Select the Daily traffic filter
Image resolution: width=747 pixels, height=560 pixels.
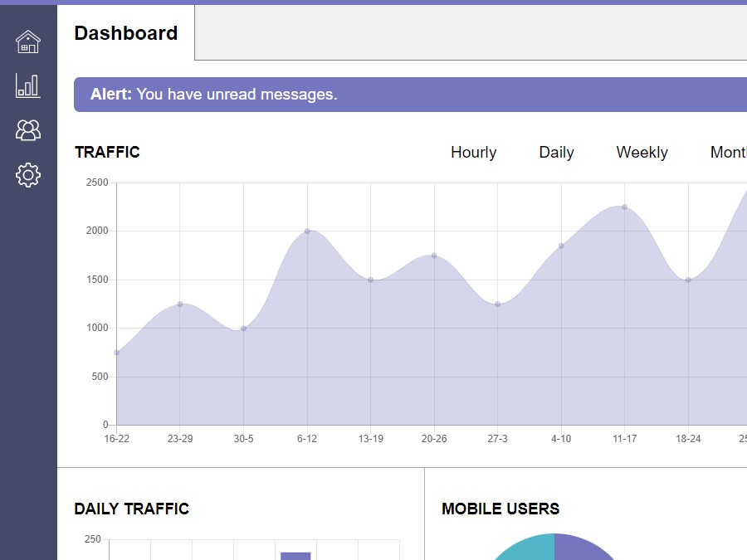coord(556,153)
